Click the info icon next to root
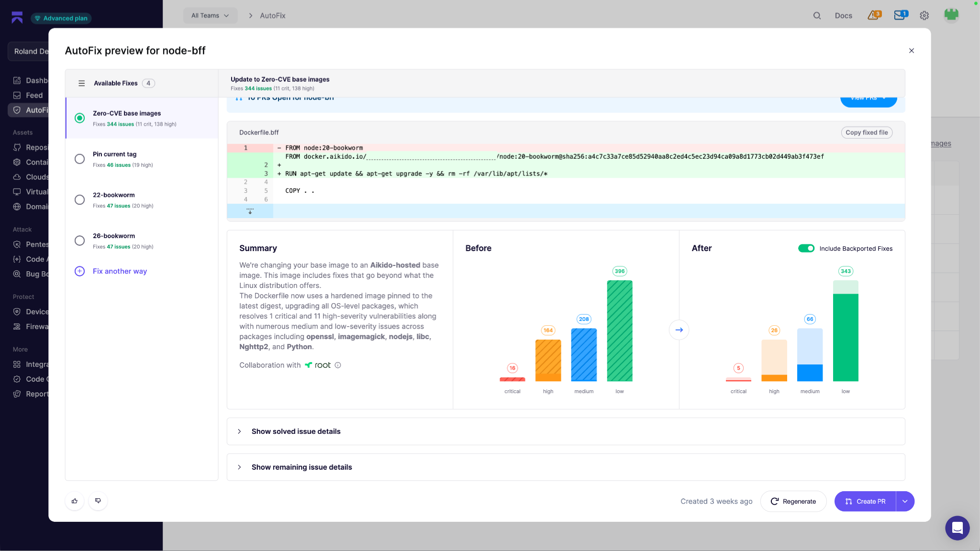The image size is (980, 551). pyautogui.click(x=338, y=365)
